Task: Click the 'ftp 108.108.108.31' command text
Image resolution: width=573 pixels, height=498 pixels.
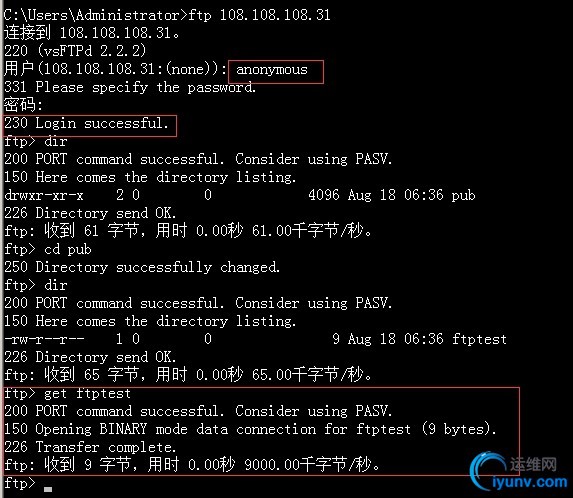Action: click(x=259, y=15)
